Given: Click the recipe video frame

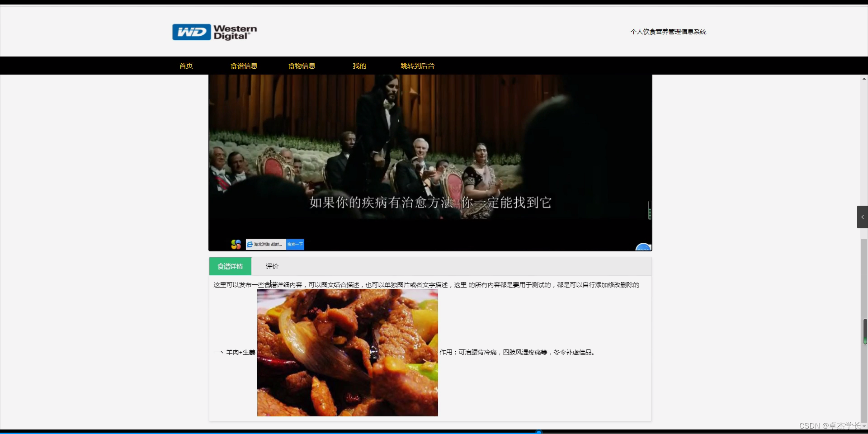Looking at the screenshot, I should (430, 163).
